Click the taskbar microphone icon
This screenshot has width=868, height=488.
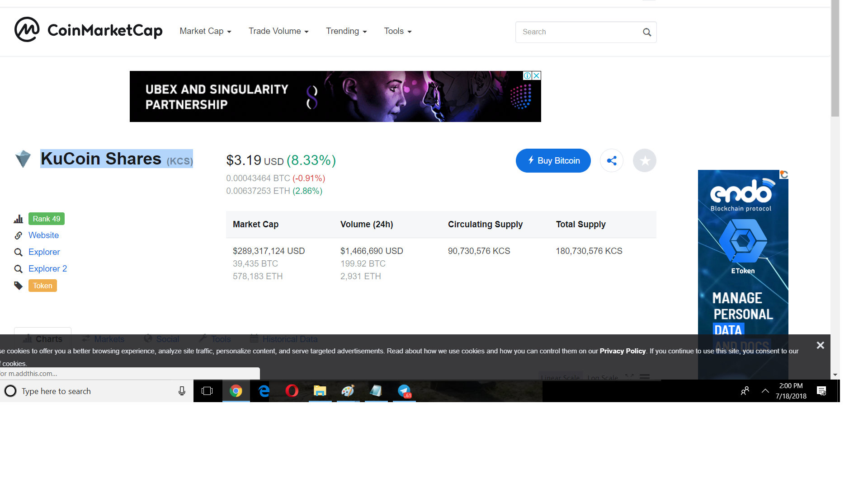click(182, 391)
